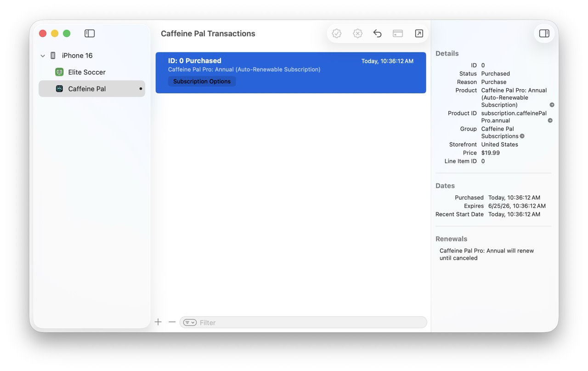The image size is (588, 371).
Task: Click the external arrow toolbar icon
Action: point(419,34)
